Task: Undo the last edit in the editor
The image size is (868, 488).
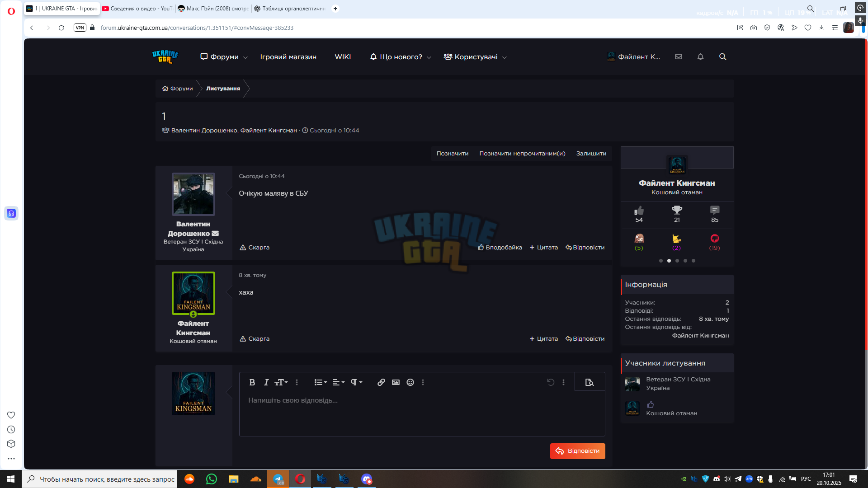Action: pyautogui.click(x=551, y=382)
